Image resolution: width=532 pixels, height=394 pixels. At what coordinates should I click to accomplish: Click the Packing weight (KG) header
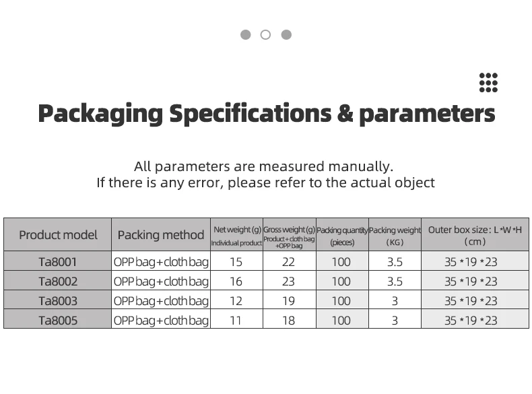(395, 235)
